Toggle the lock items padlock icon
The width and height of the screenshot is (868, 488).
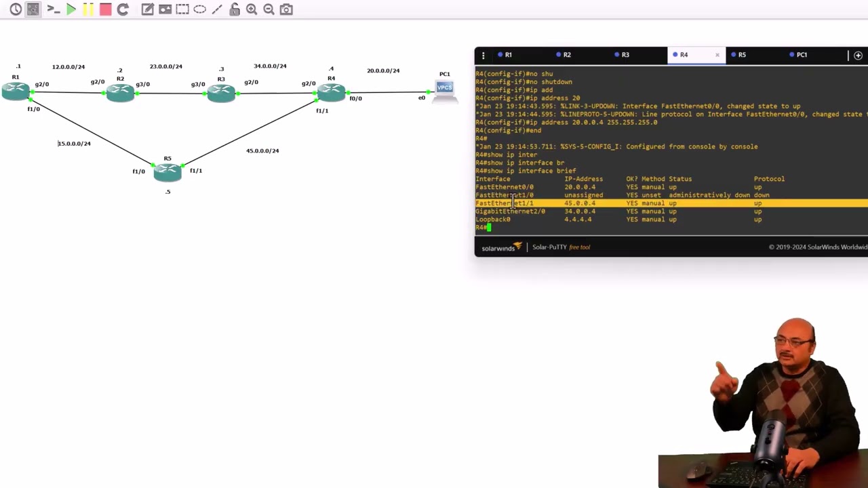pyautogui.click(x=235, y=9)
